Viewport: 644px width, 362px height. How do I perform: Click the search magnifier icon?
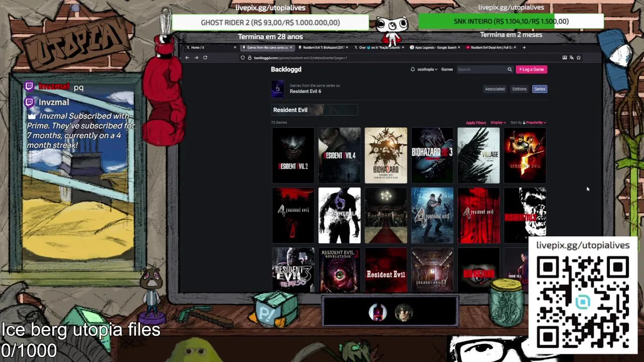[x=510, y=69]
